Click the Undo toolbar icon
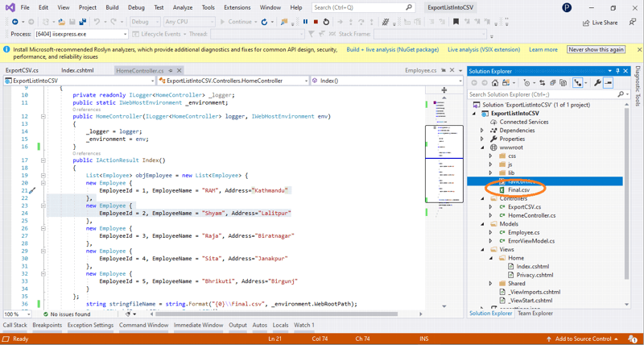The height and width of the screenshot is (345, 644). (x=97, y=22)
